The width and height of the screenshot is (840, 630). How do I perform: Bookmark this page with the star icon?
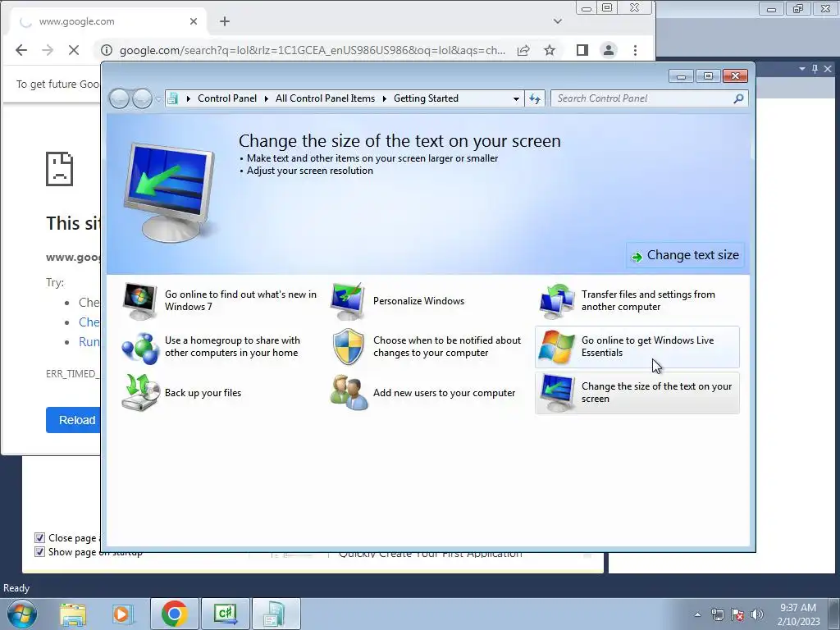pyautogui.click(x=550, y=50)
